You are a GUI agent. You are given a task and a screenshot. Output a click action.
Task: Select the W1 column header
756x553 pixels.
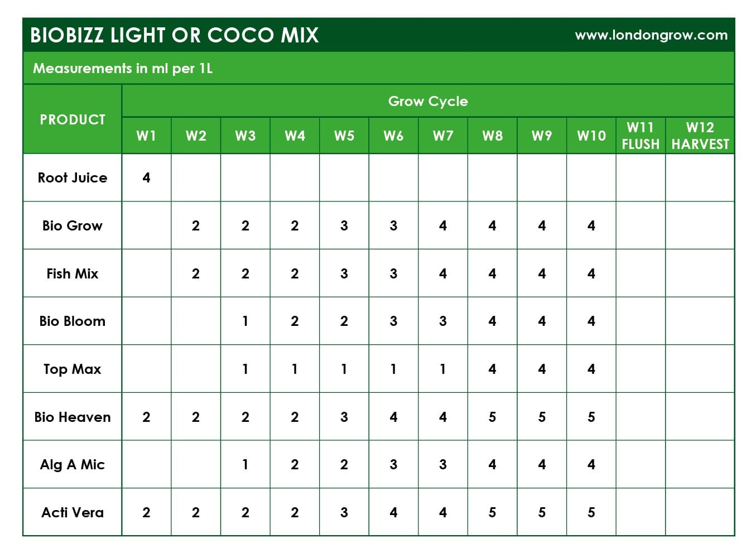pyautogui.click(x=146, y=136)
